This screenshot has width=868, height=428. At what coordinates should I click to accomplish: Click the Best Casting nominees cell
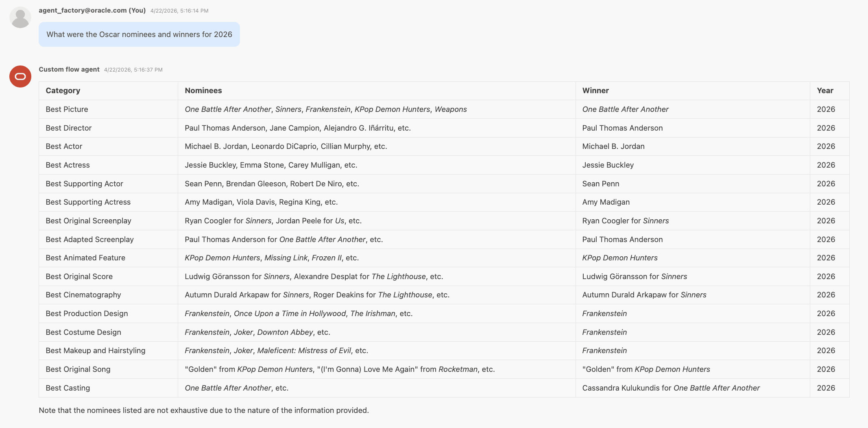click(x=377, y=388)
